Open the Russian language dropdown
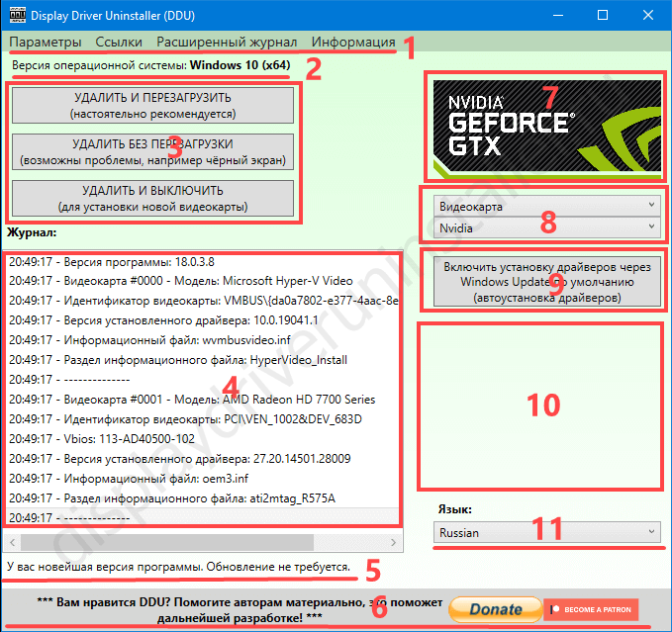 click(x=547, y=532)
